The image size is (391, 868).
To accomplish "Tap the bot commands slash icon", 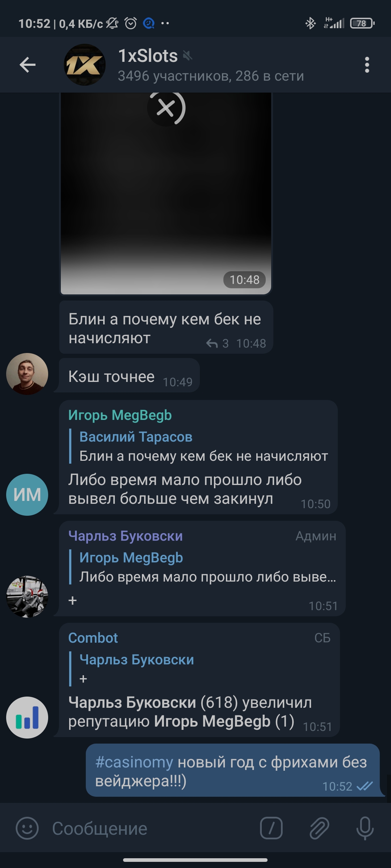I will (x=271, y=828).
